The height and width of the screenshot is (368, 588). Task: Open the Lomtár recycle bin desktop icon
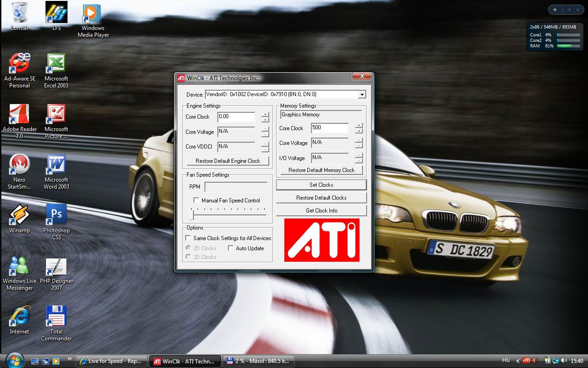(x=20, y=16)
